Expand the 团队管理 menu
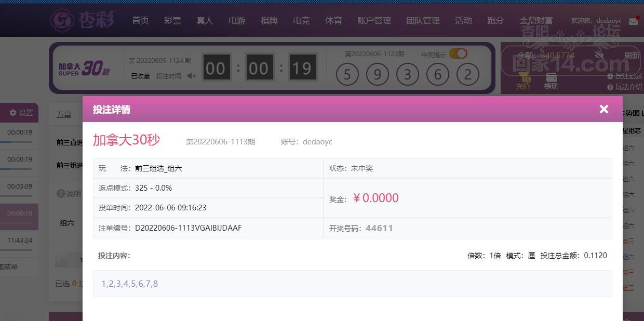Screen dimensions: 644x321 tap(423, 21)
